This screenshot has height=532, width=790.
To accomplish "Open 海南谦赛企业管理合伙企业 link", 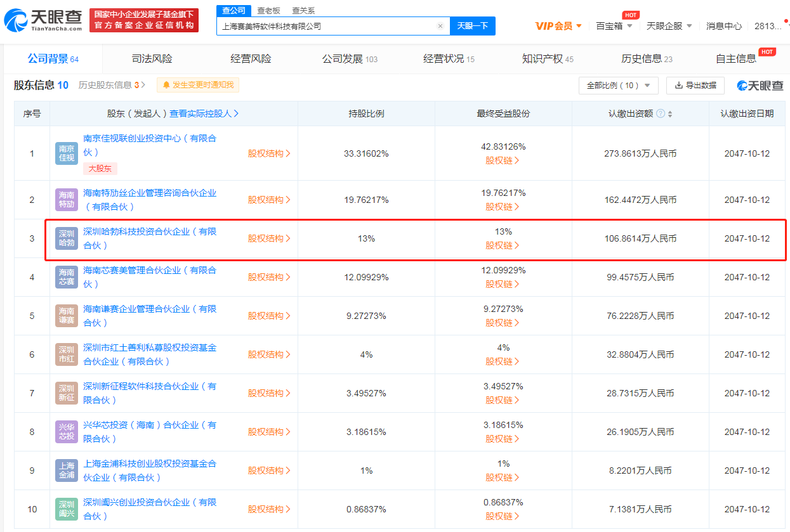I will tap(150, 316).
